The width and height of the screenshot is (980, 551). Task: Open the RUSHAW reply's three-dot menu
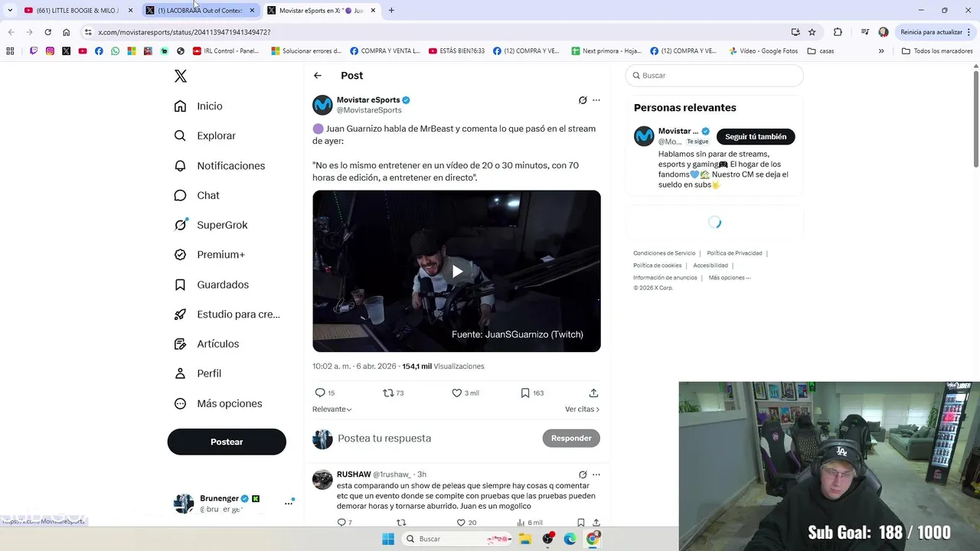click(x=596, y=474)
